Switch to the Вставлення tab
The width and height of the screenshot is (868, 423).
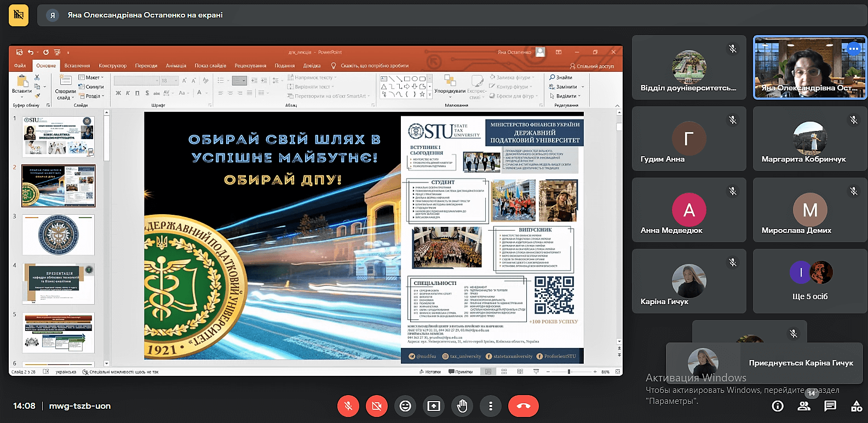click(x=77, y=66)
